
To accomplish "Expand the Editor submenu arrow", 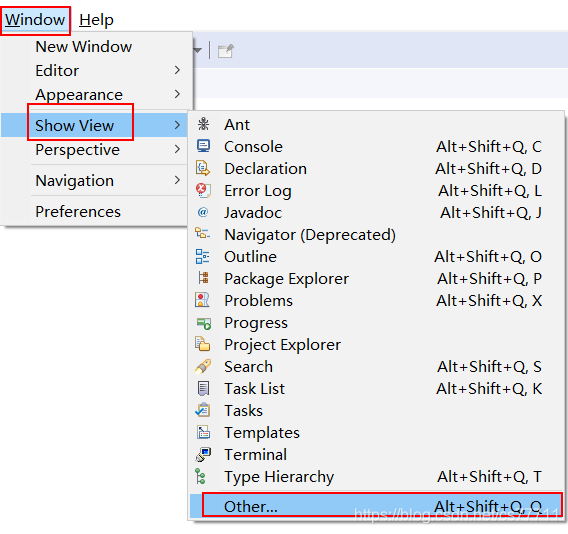I will (177, 70).
